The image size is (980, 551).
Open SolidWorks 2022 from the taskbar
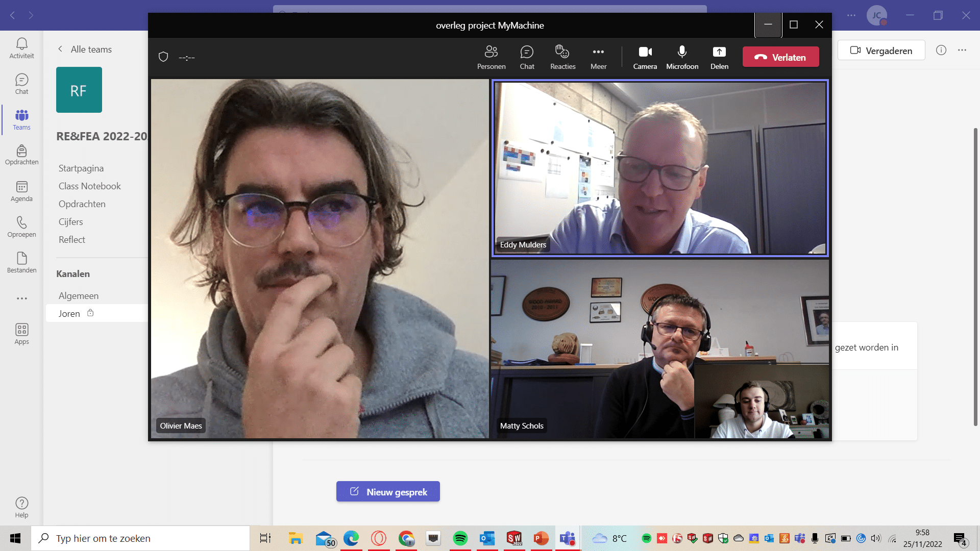514,538
